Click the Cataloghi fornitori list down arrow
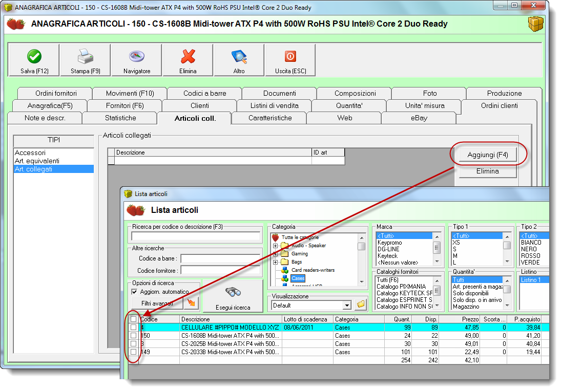 [437, 306]
